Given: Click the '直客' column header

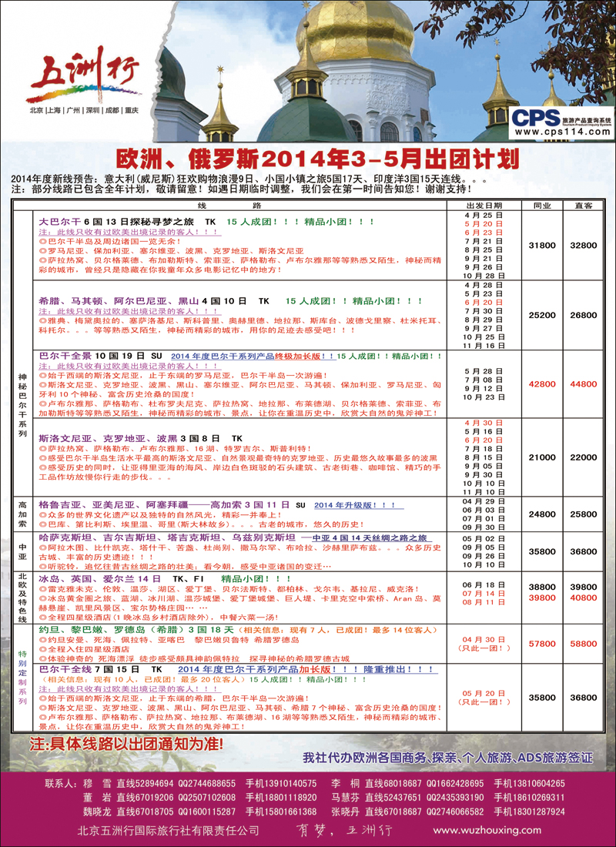Looking at the screenshot, I should click(x=584, y=206).
